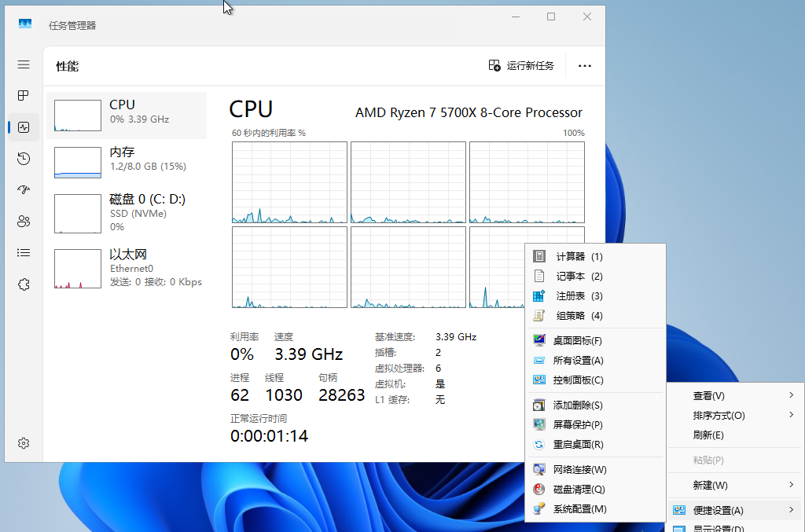Open 组策略 (4) from submenu
Image resolution: width=805 pixels, height=532 pixels.
[596, 315]
